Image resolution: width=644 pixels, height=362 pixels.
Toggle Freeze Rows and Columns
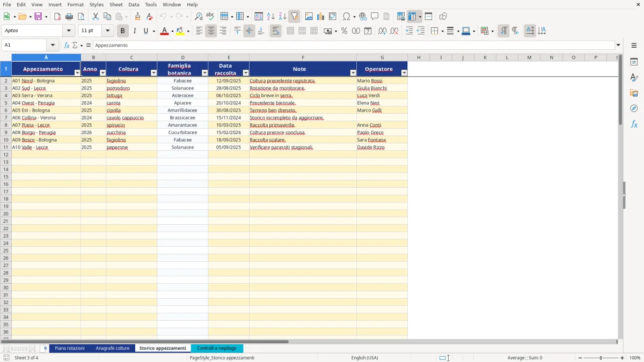click(413, 17)
